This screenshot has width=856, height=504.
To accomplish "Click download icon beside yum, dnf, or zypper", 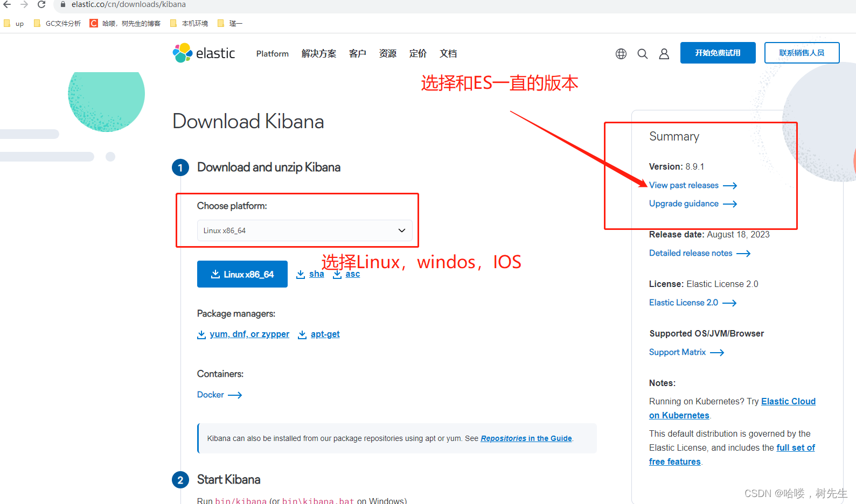I will pyautogui.click(x=201, y=334).
